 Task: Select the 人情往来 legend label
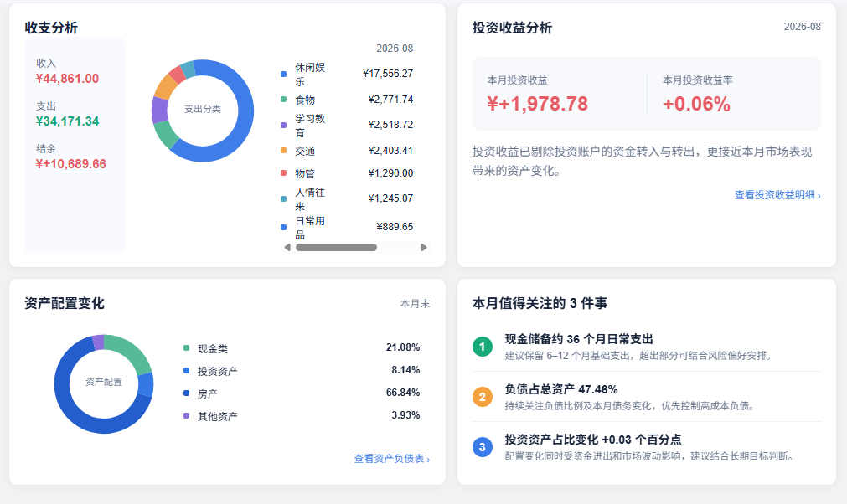(x=310, y=199)
